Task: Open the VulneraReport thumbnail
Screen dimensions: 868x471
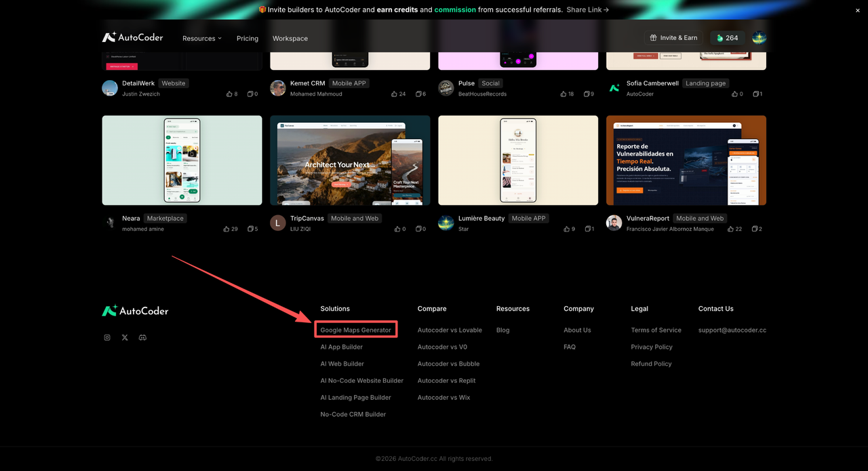Action: click(686, 160)
